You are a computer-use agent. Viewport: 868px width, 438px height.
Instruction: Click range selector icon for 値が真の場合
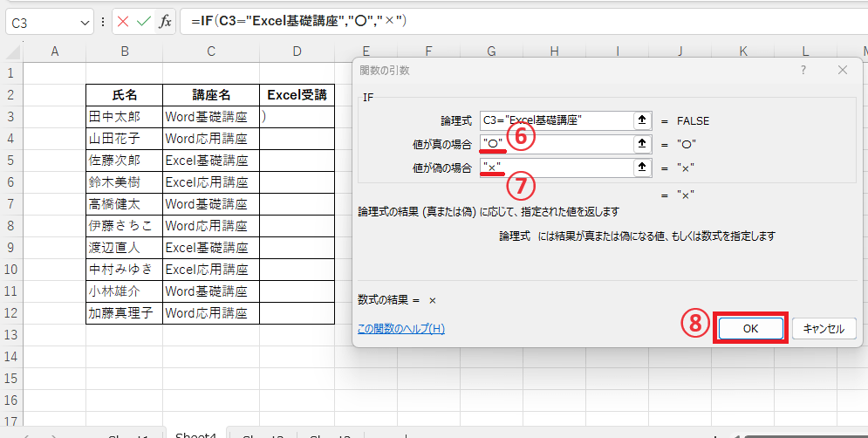pyautogui.click(x=642, y=144)
